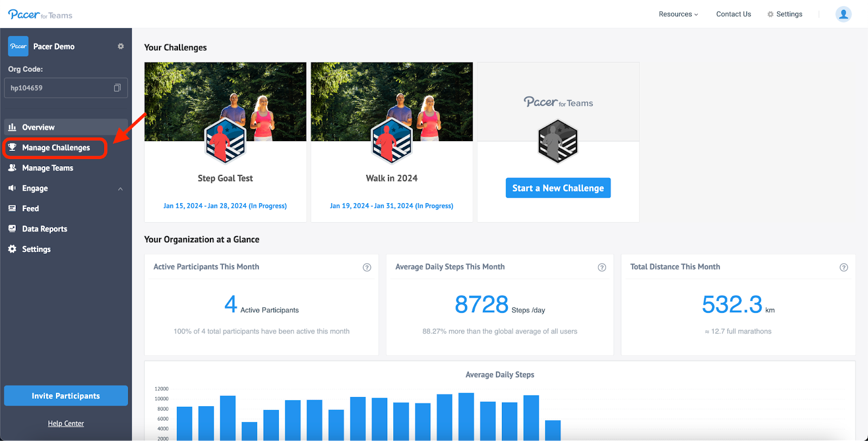
Task: Click the grey new challenge badge
Action: (x=558, y=142)
